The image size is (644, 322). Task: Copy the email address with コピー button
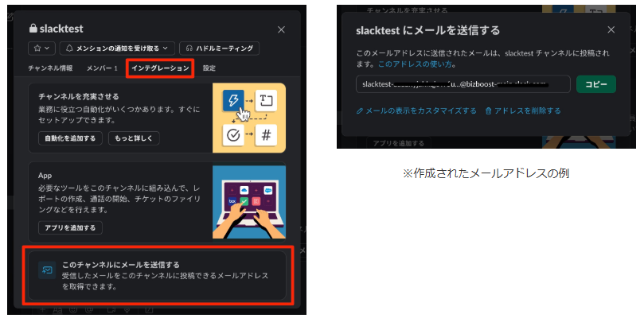(x=596, y=84)
